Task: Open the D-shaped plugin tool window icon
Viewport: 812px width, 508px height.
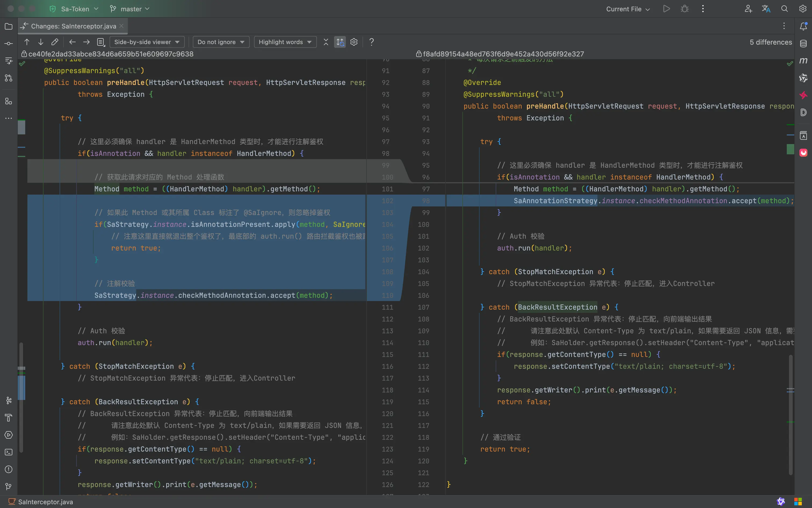Action: [803, 113]
